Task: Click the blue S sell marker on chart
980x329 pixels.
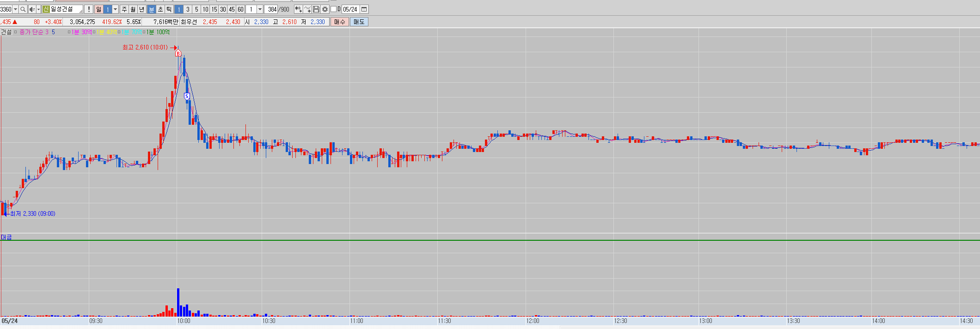Action: [187, 96]
